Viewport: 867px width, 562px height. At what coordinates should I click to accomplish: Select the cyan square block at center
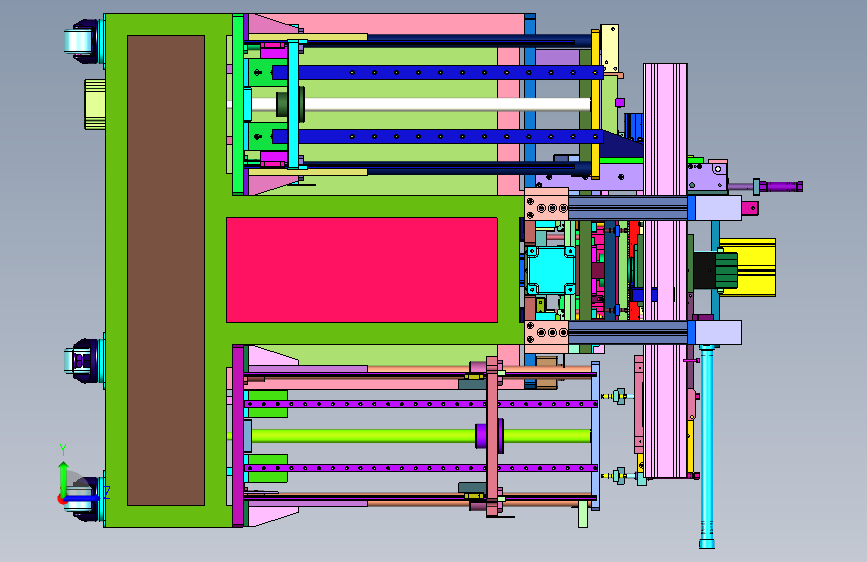coord(550,270)
